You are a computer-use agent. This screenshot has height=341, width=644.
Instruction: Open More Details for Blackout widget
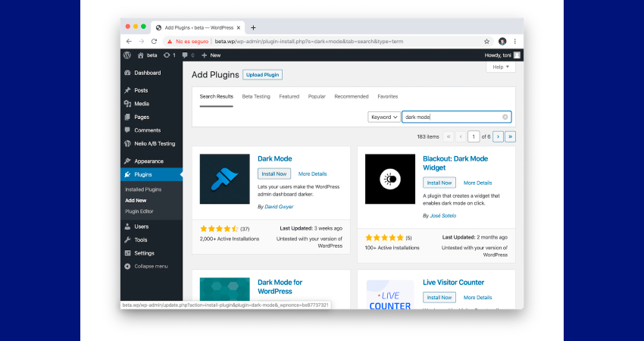point(477,183)
